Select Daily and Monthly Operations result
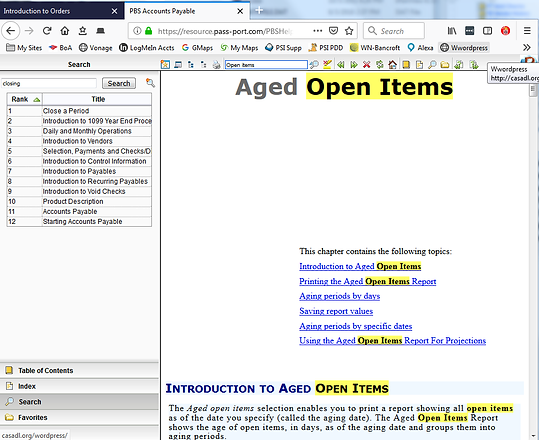Image resolution: width=539 pixels, height=440 pixels. pos(79,131)
